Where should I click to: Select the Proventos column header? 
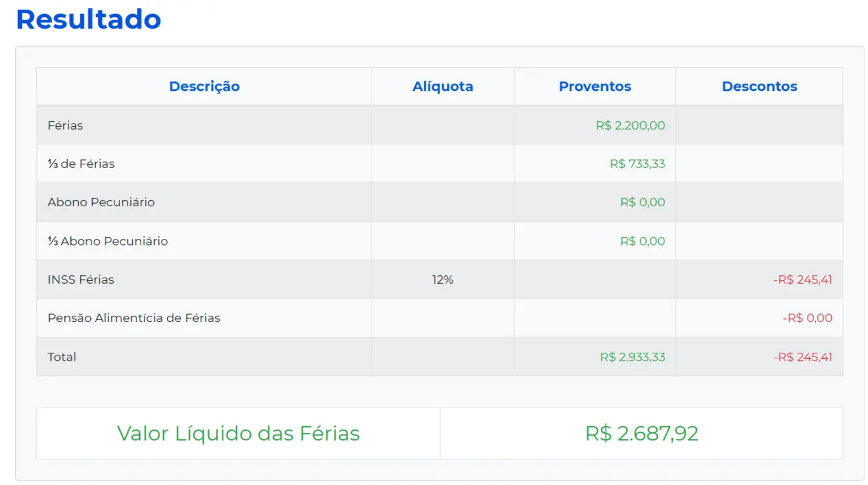click(x=594, y=86)
